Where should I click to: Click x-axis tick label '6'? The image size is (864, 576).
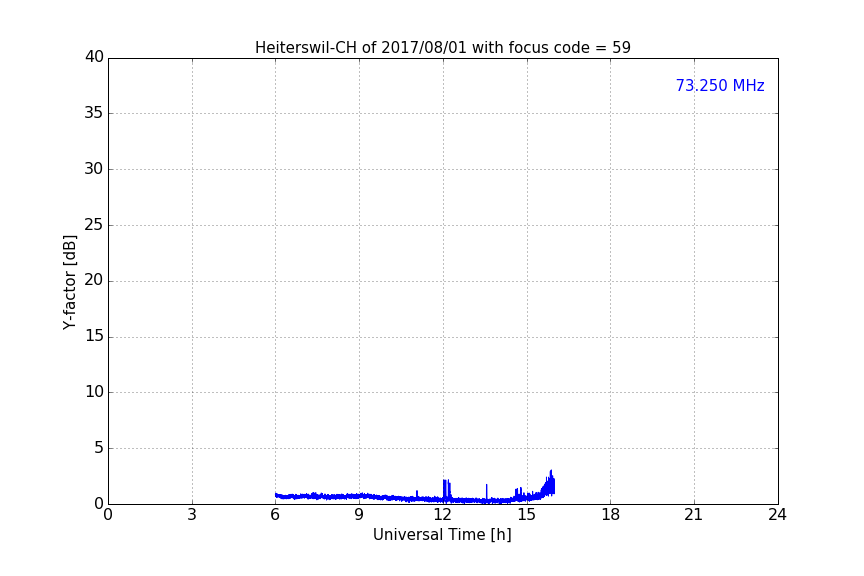pyautogui.click(x=275, y=515)
